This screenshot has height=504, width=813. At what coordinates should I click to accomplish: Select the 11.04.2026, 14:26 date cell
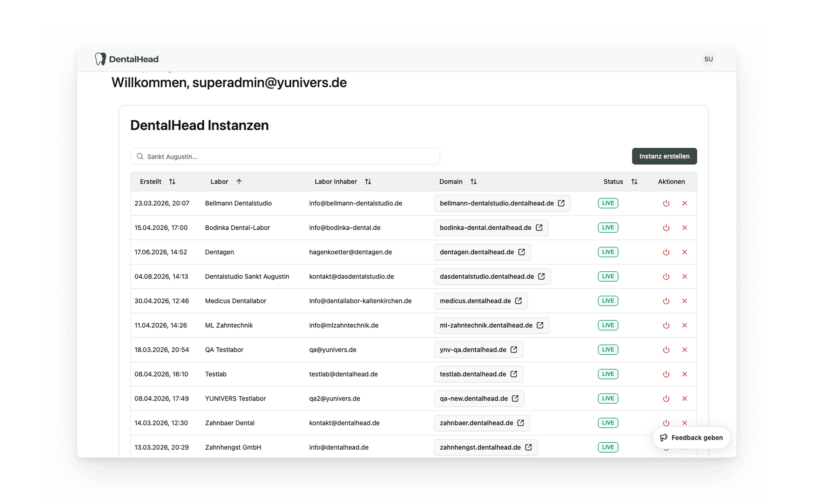160,325
